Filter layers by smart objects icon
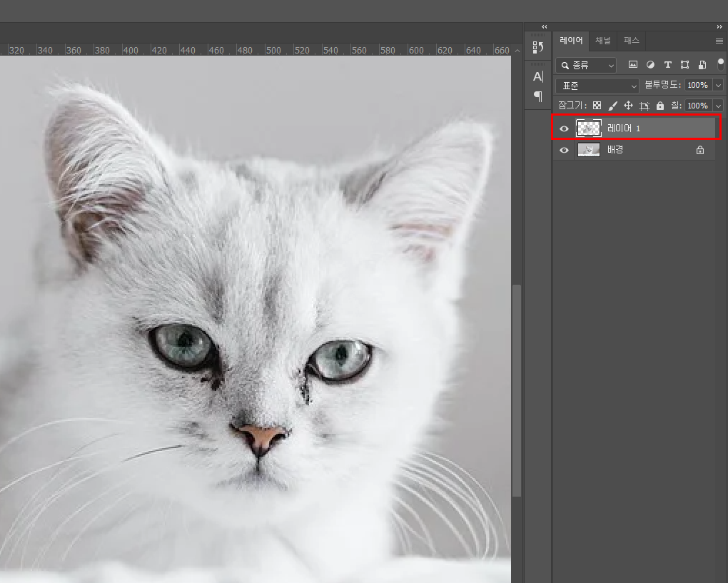The height and width of the screenshot is (583, 728). coord(702,65)
